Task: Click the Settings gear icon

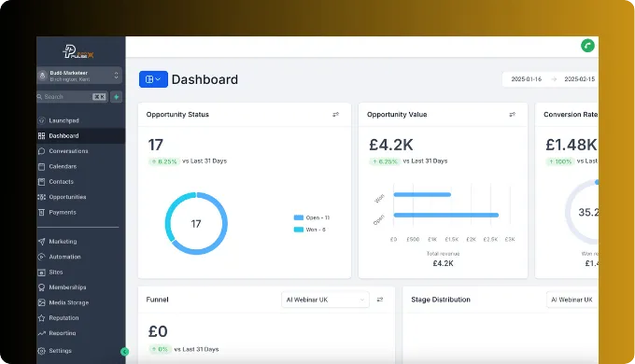Action: 41,351
